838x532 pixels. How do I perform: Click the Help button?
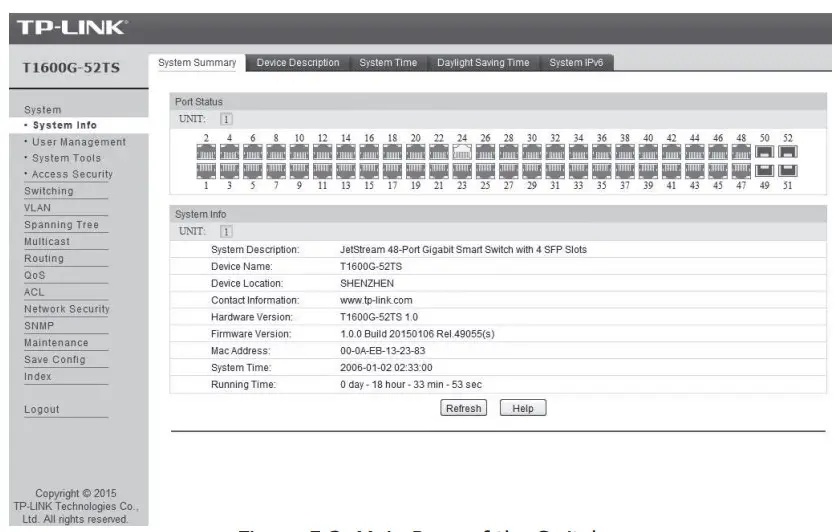(x=523, y=408)
